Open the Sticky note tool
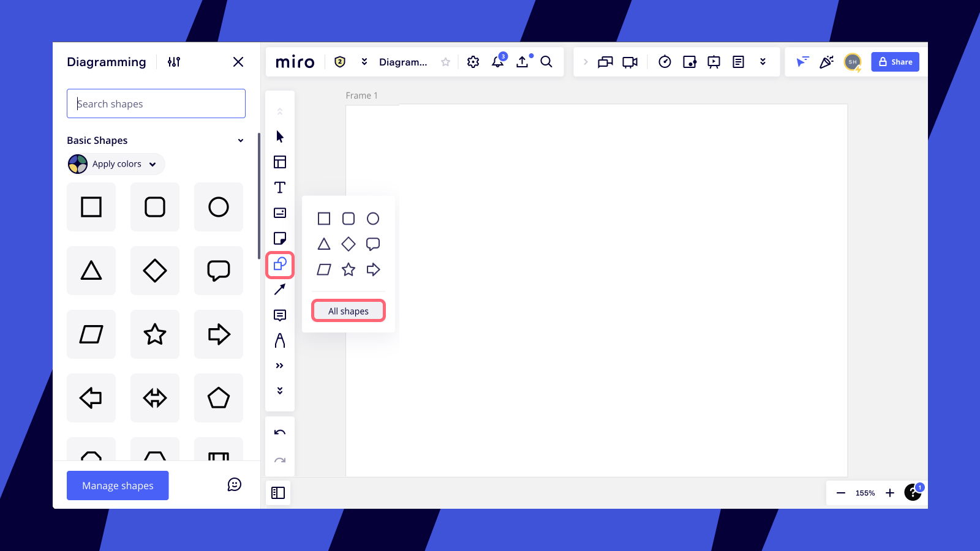Viewport: 980px width, 551px height. click(280, 239)
